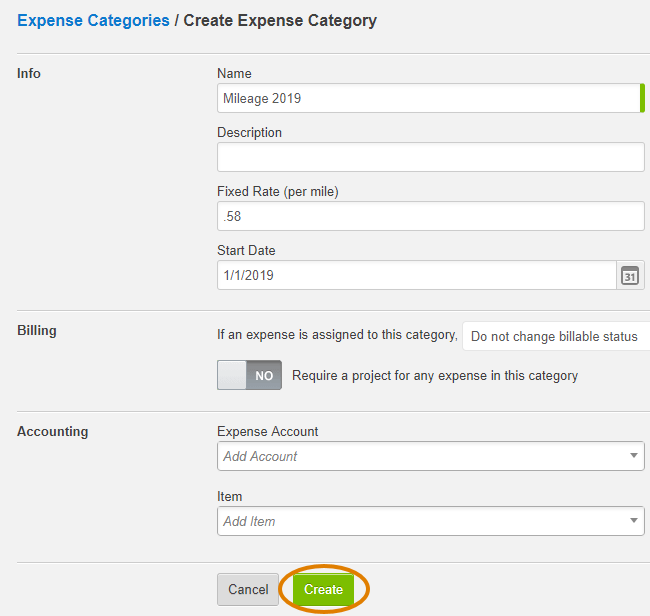650x616 pixels.
Task: Select the Start Date field showing 1/1/2019
Action: pyautogui.click(x=417, y=275)
